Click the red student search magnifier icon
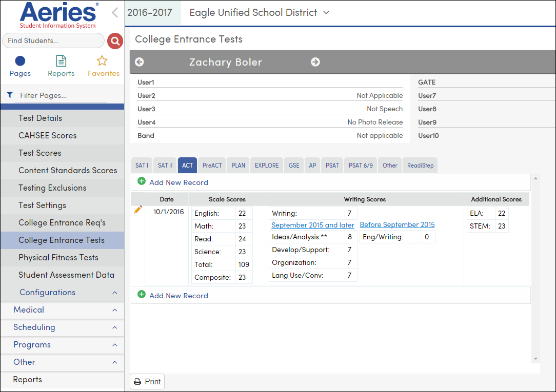The width and height of the screenshot is (556, 392). [115, 41]
